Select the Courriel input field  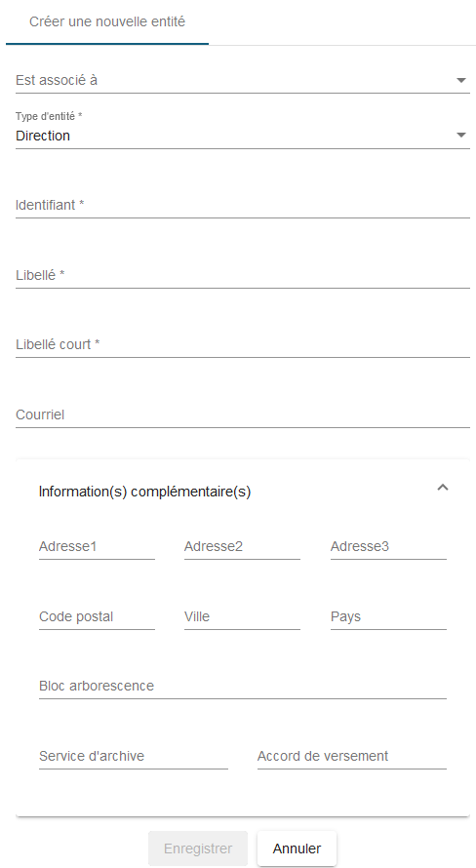(243, 414)
